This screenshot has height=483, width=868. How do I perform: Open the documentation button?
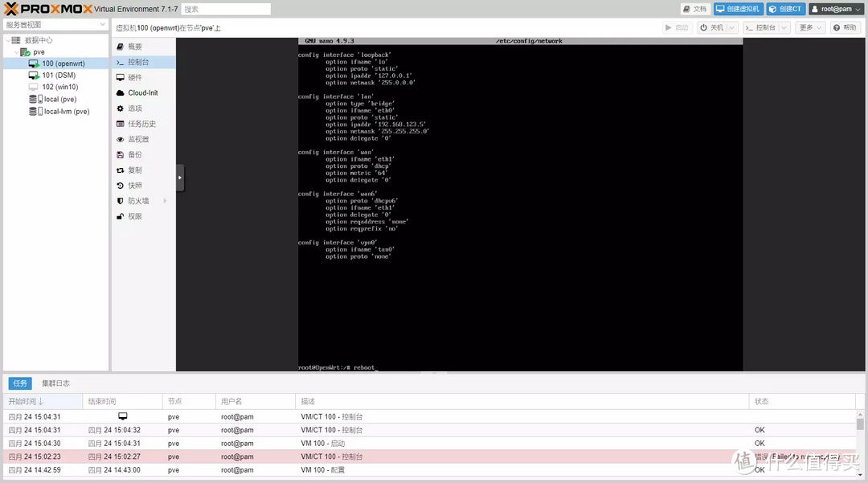pos(695,9)
